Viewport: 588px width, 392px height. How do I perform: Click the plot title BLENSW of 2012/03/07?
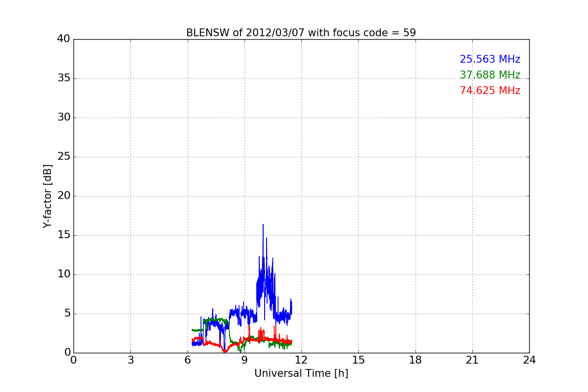(301, 33)
